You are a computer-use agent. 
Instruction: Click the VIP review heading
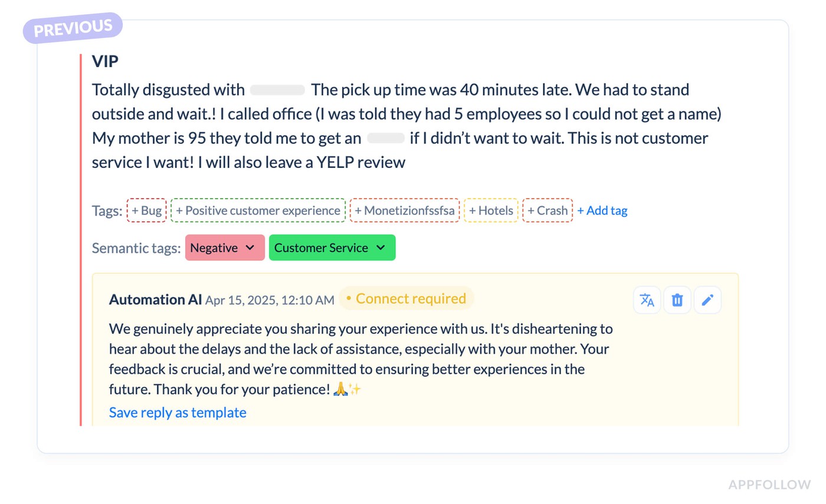pyautogui.click(x=106, y=61)
